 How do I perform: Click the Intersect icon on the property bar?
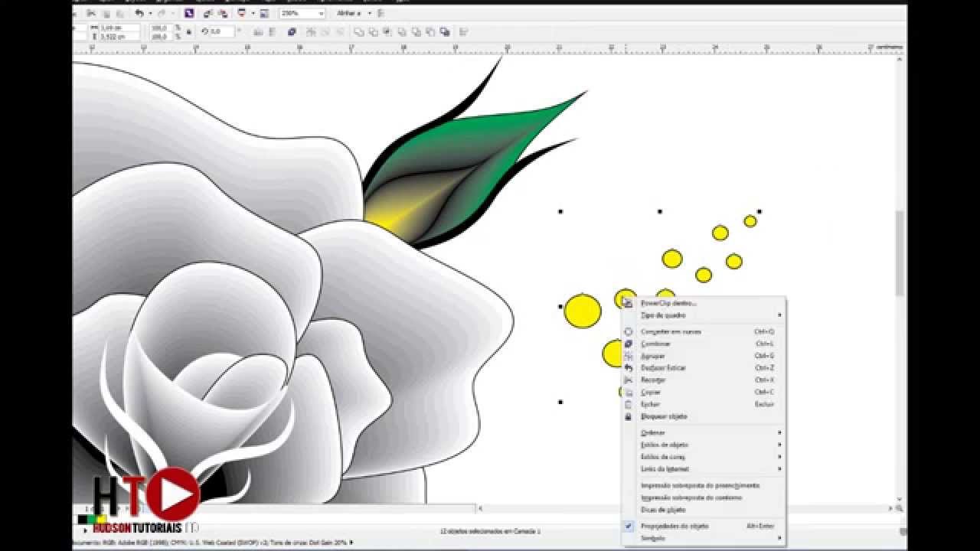pyautogui.click(x=387, y=31)
